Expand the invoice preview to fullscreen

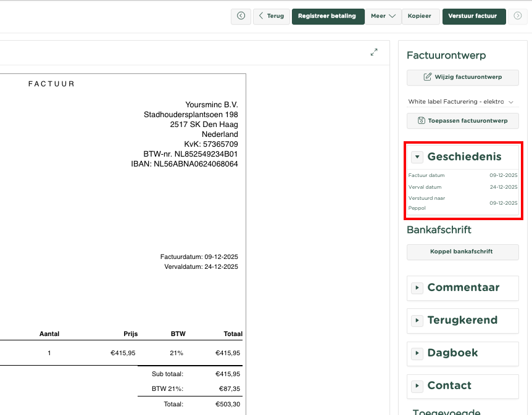coord(374,52)
